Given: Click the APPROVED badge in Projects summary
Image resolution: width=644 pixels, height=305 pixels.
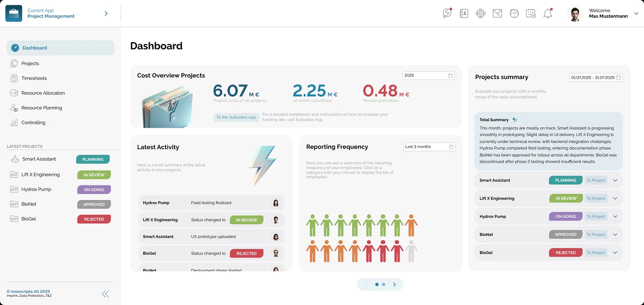Looking at the screenshot, I should click(566, 235).
